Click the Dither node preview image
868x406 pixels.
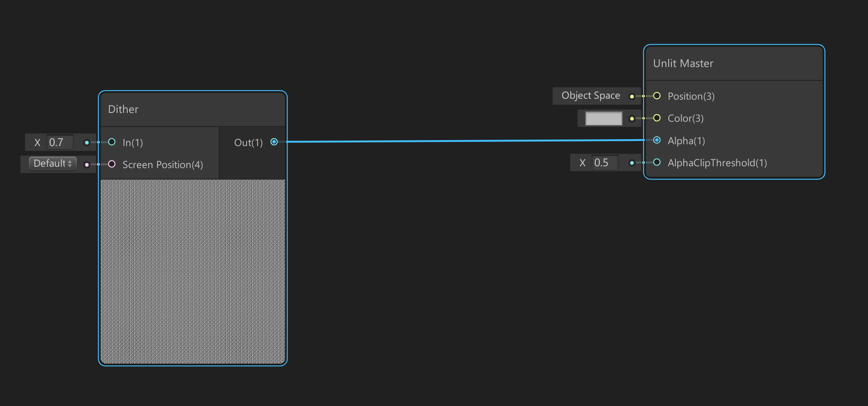pos(193,271)
